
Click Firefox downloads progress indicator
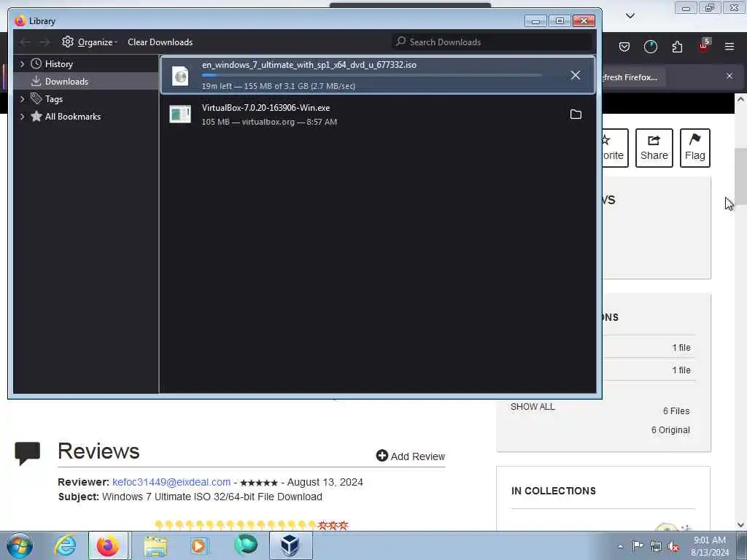click(x=650, y=47)
